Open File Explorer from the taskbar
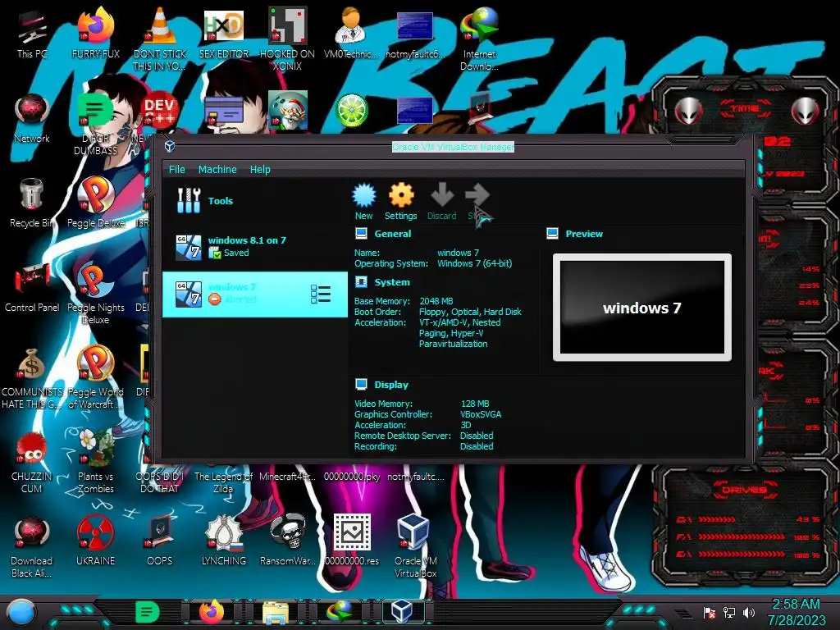This screenshot has width=840, height=630. 276,612
